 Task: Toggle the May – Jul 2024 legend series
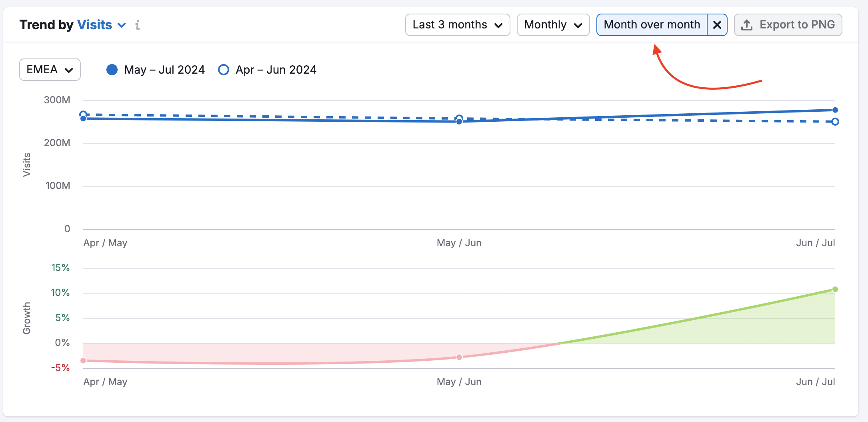156,70
